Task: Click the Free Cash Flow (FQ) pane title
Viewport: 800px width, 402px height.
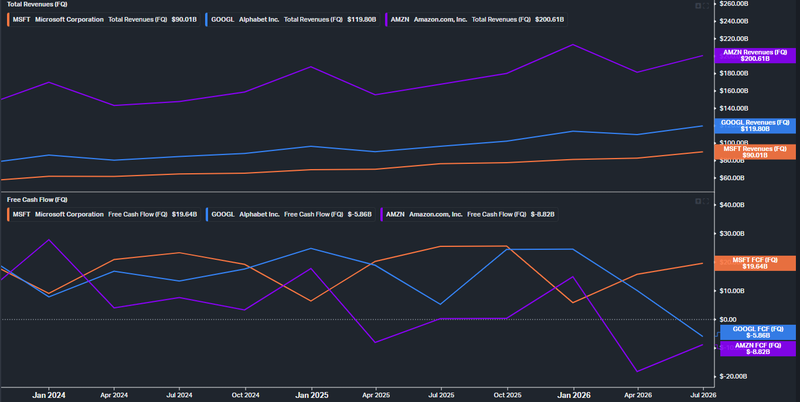Action: tap(37, 199)
